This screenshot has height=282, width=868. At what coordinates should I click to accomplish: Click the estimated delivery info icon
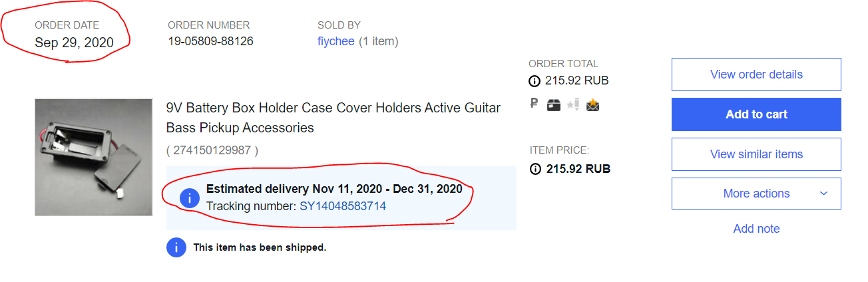(190, 198)
